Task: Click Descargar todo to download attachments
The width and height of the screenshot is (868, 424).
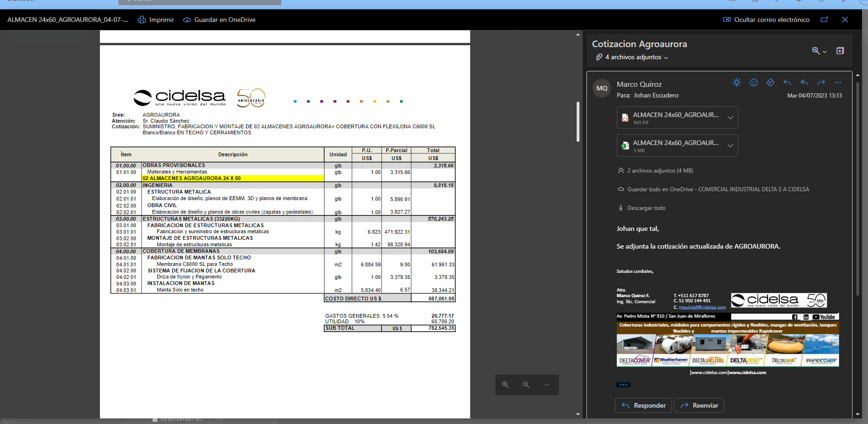Action: (x=642, y=208)
